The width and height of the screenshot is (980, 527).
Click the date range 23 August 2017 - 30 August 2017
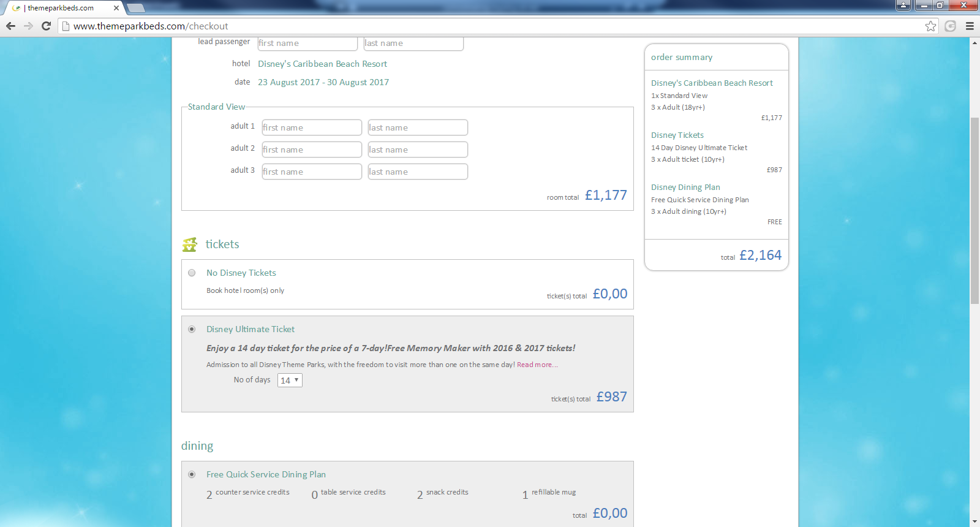click(x=323, y=82)
